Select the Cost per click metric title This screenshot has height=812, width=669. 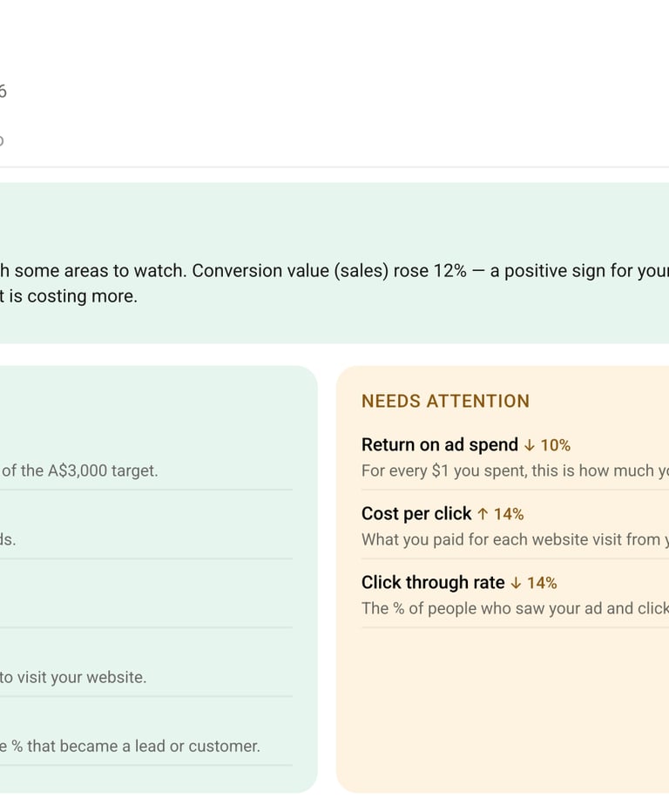[x=416, y=514]
